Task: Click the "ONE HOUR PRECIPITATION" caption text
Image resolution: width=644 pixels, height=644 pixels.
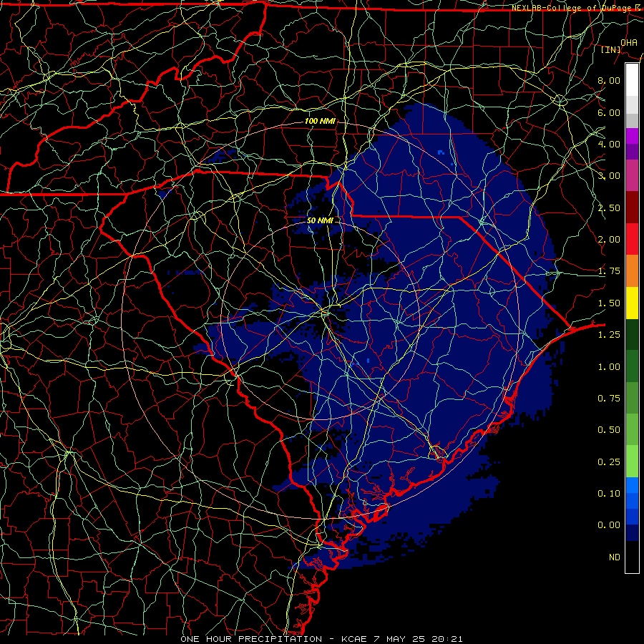Action: [x=251, y=639]
